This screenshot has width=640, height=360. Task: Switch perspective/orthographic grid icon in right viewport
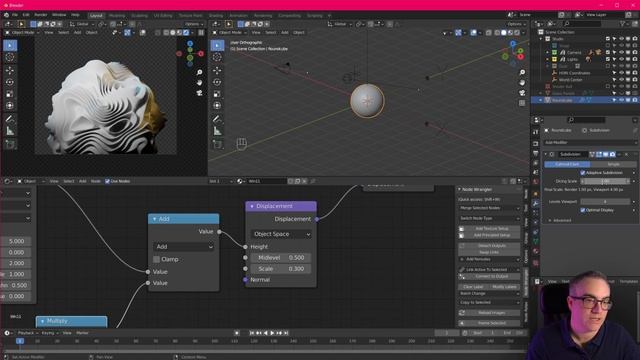tap(522, 103)
